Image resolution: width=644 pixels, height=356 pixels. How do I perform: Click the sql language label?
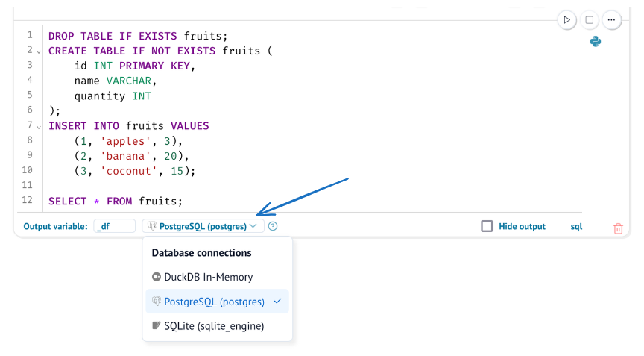click(x=576, y=226)
